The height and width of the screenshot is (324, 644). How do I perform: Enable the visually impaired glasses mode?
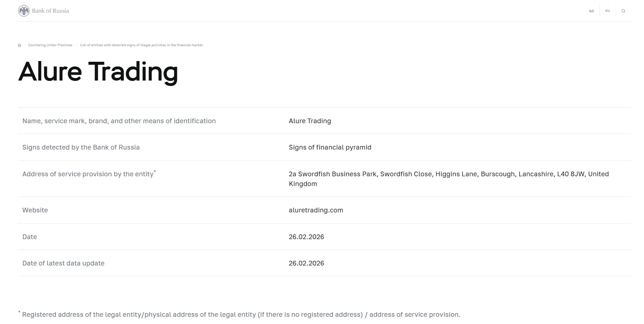[591, 11]
